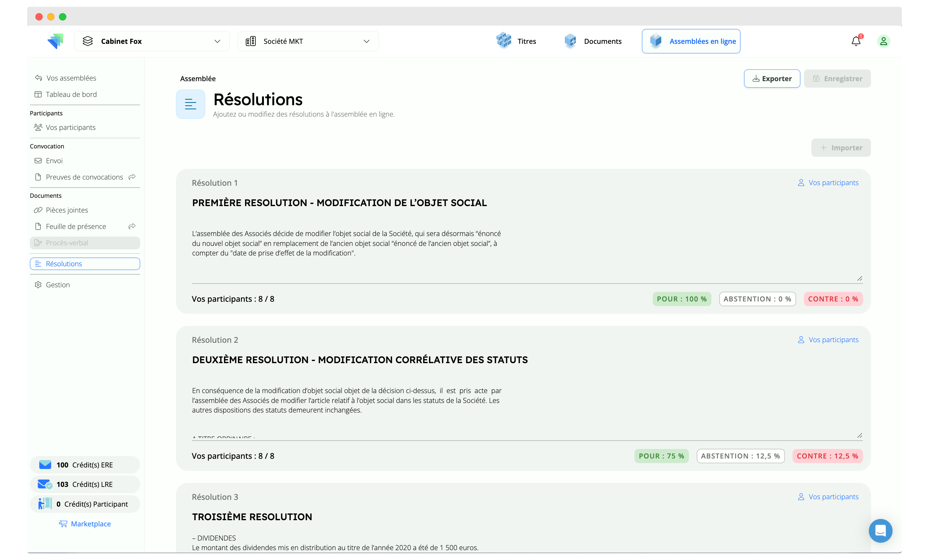Click the TROISIÈME RESOLUTION title field
This screenshot has height=560, width=929.
(x=252, y=517)
